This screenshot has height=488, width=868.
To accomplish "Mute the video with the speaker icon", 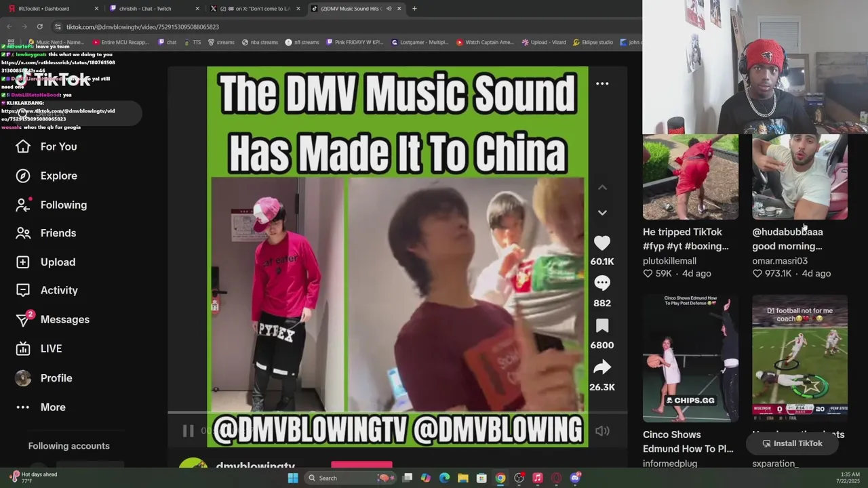I will point(602,430).
